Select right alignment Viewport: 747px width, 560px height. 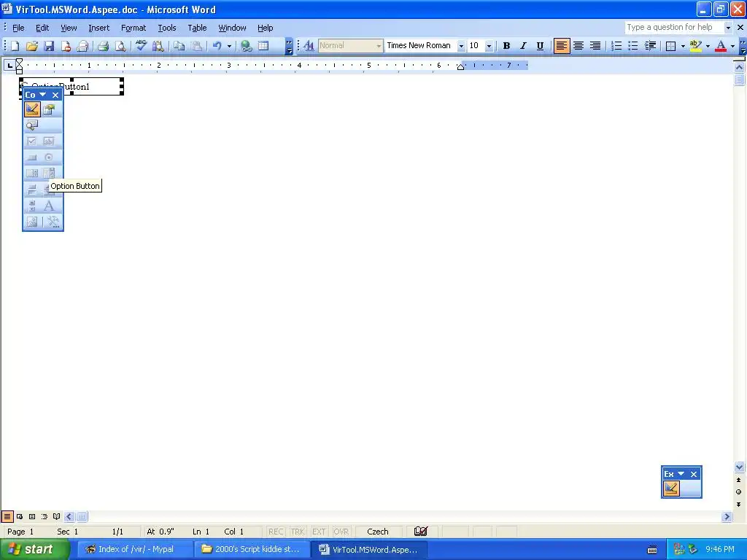(595, 46)
